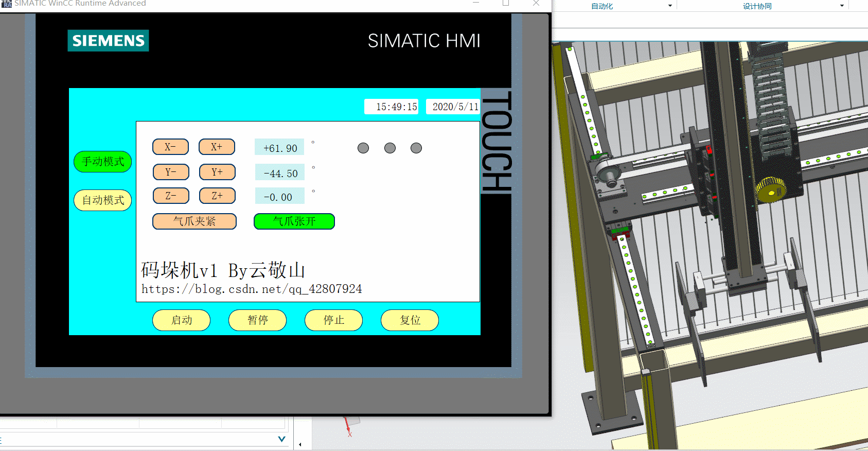The image size is (868, 451).
Task: Click the SIEMENS logo
Action: [108, 41]
